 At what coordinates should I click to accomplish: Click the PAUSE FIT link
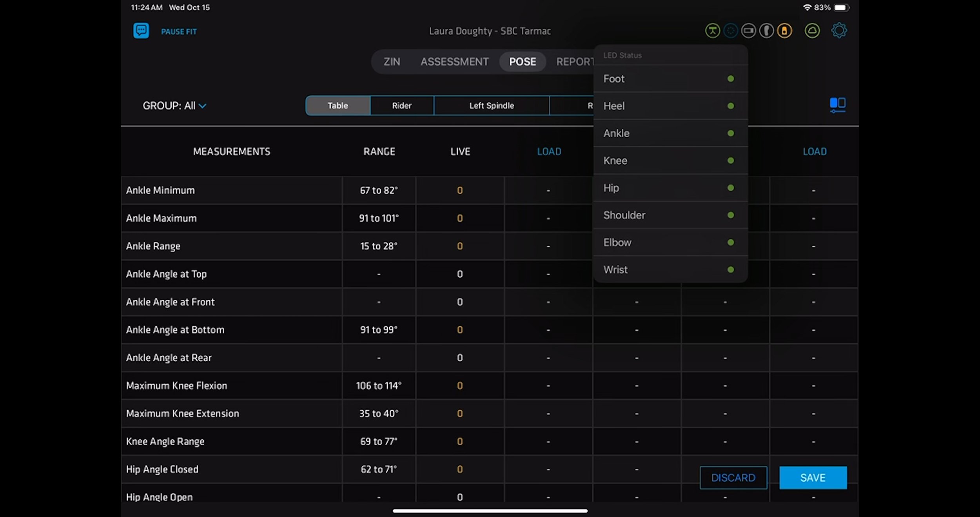point(179,32)
